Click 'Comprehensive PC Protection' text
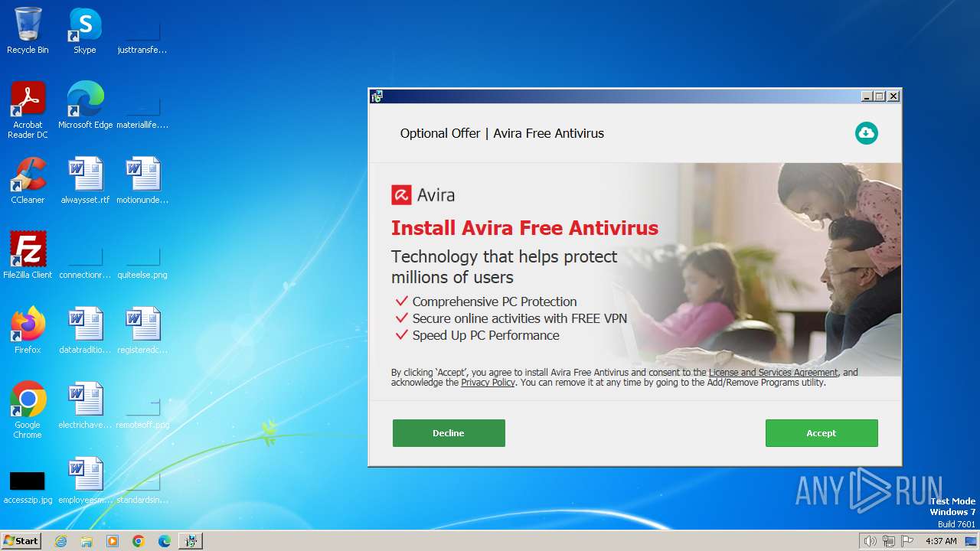Image resolution: width=980 pixels, height=551 pixels. click(495, 302)
